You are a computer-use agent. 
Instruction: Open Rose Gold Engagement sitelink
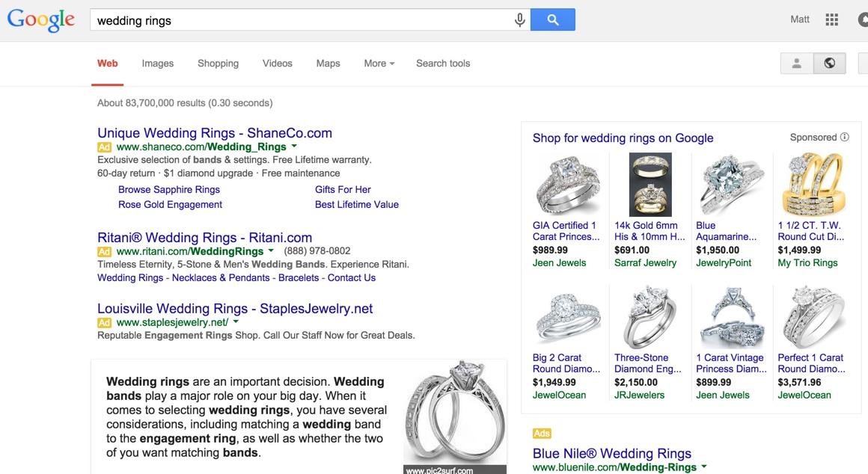(x=170, y=204)
